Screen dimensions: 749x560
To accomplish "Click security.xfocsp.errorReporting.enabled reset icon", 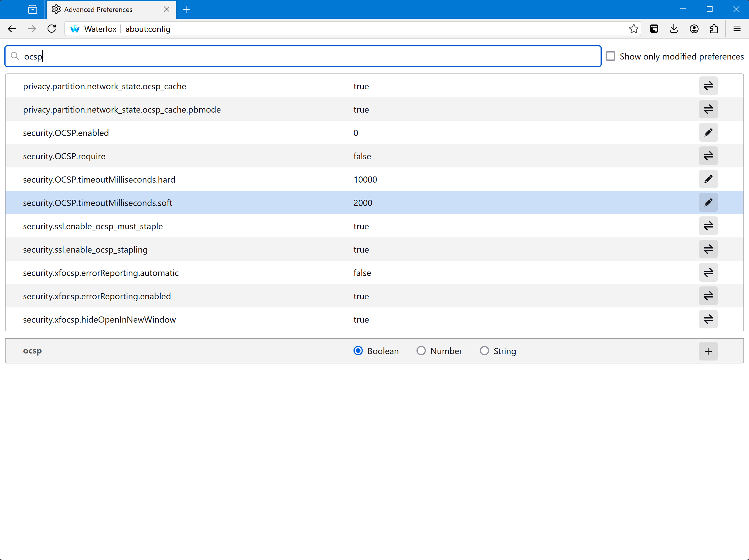I will (x=708, y=296).
